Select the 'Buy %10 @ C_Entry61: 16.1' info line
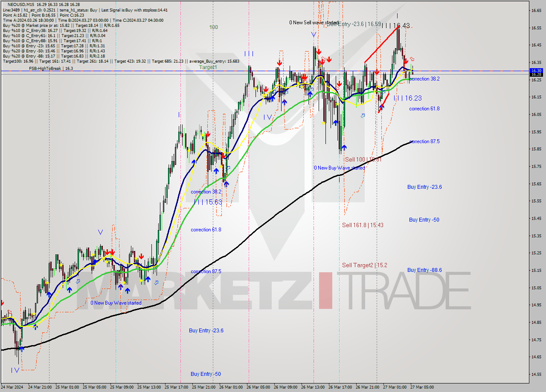The height and width of the screenshot is (392, 546). (x=54, y=35)
